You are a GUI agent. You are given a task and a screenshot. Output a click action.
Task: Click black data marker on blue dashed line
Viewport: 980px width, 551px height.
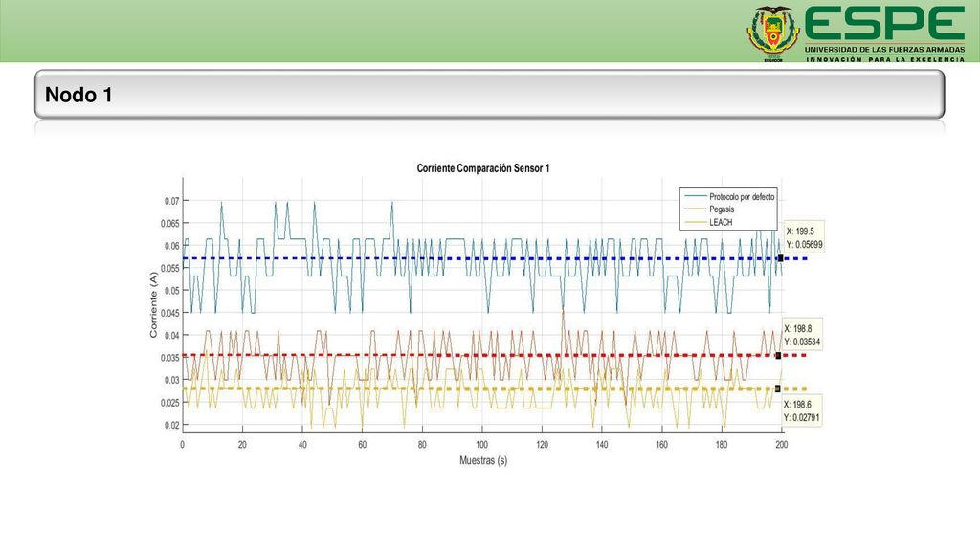pyautogui.click(x=780, y=258)
